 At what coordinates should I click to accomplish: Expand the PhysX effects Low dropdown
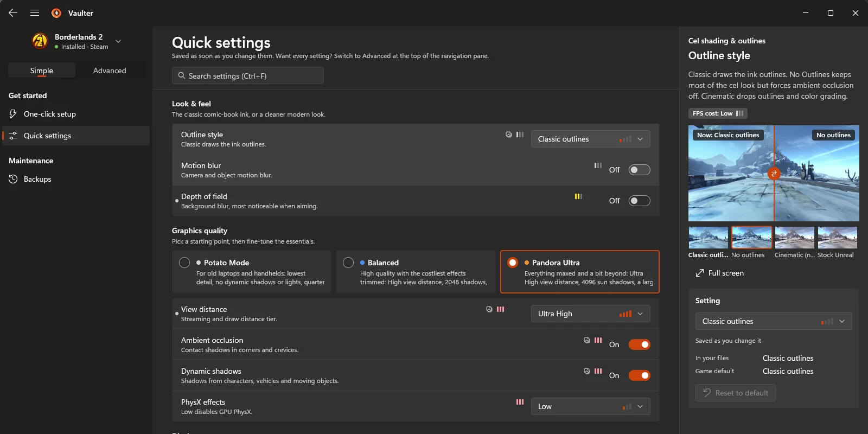pos(590,406)
